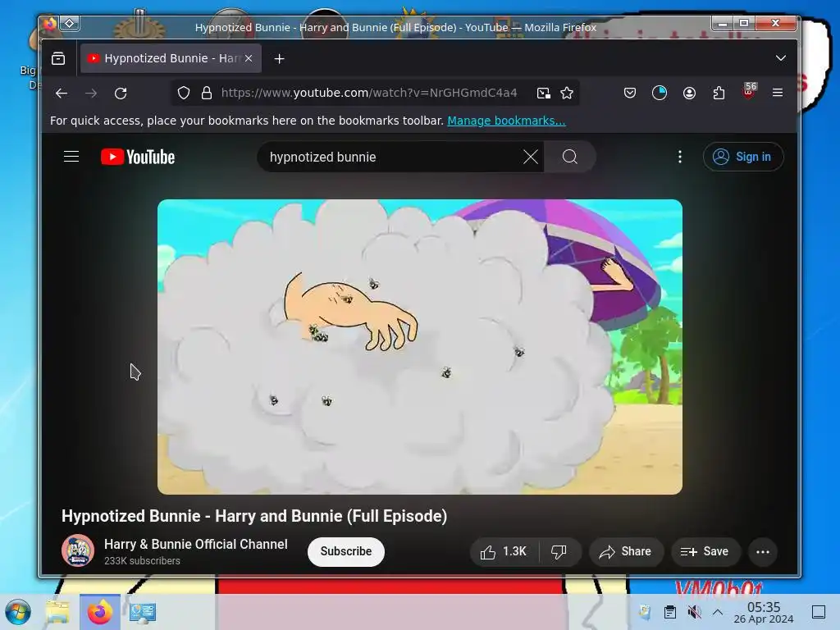Viewport: 840px width, 630px height.
Task: Open Firefox account icon
Action: (689, 94)
